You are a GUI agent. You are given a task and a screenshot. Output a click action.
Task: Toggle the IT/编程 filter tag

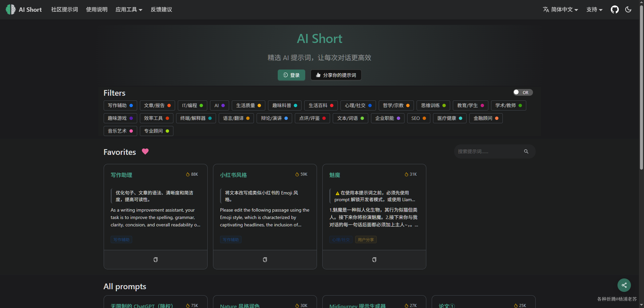[193, 105]
